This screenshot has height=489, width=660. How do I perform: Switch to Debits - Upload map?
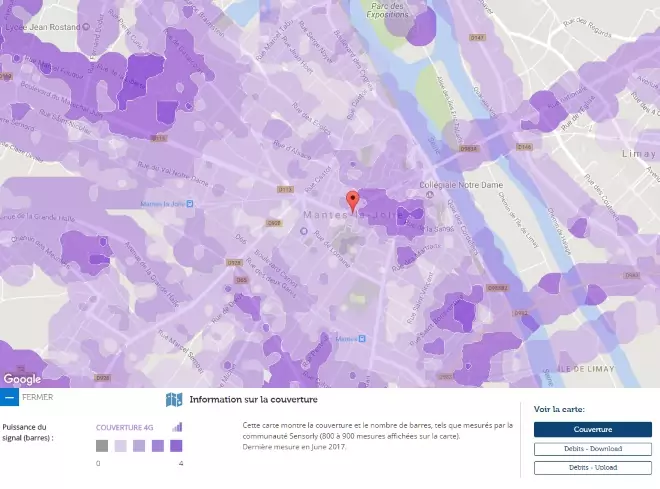point(592,466)
